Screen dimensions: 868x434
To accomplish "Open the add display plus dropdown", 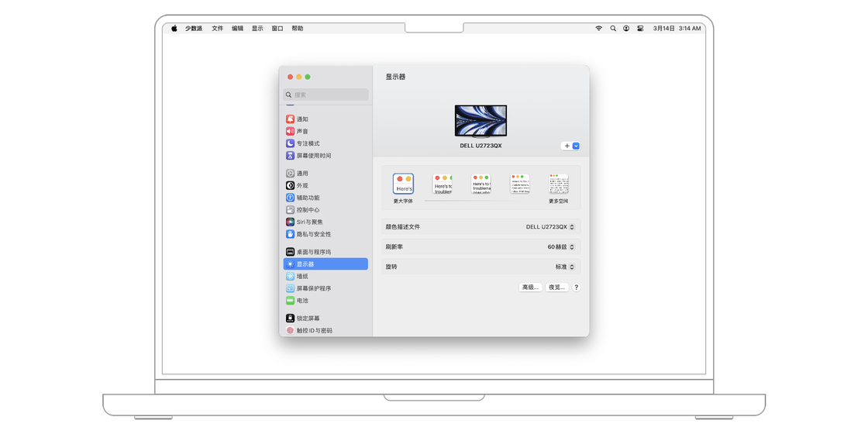I will point(570,146).
